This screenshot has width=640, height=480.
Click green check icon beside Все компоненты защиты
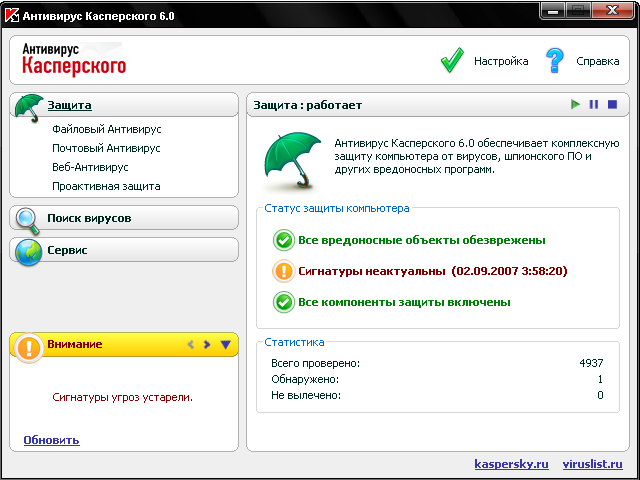click(283, 302)
